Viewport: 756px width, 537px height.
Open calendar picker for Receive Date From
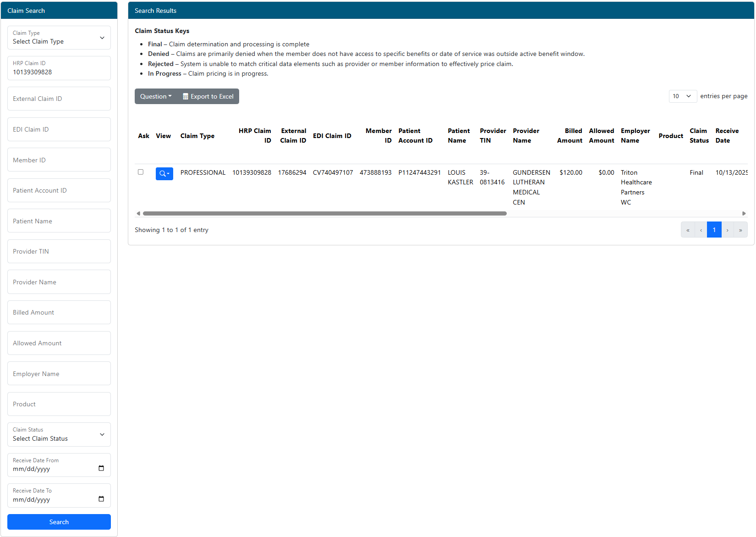click(101, 468)
